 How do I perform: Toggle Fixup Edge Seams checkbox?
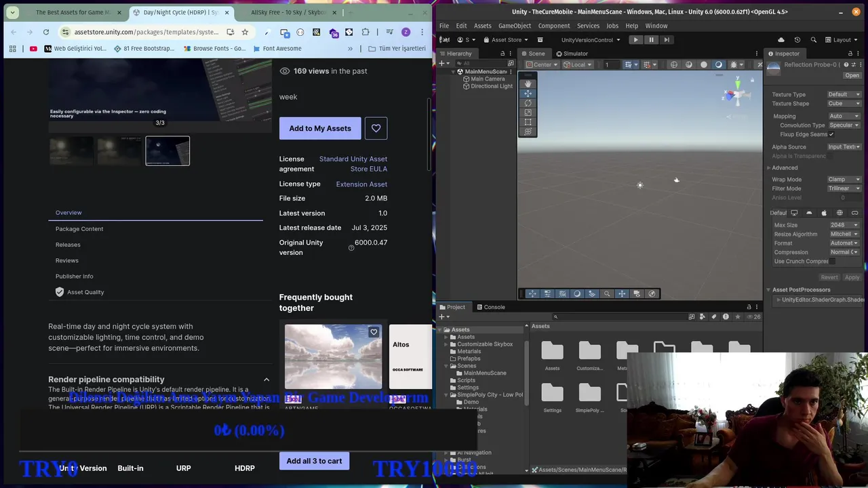point(831,134)
